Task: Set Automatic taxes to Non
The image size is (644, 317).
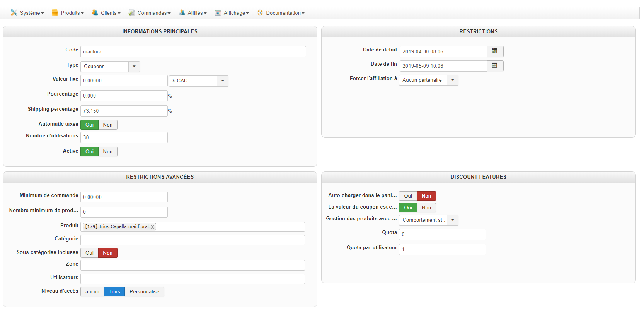Action: point(108,125)
